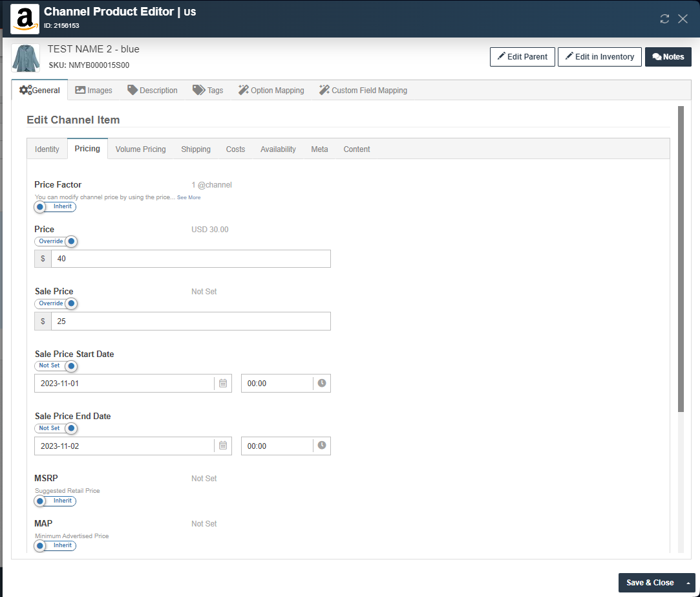Image resolution: width=700 pixels, height=597 pixels.
Task: Expand price factor description with See More
Action: [x=189, y=197]
